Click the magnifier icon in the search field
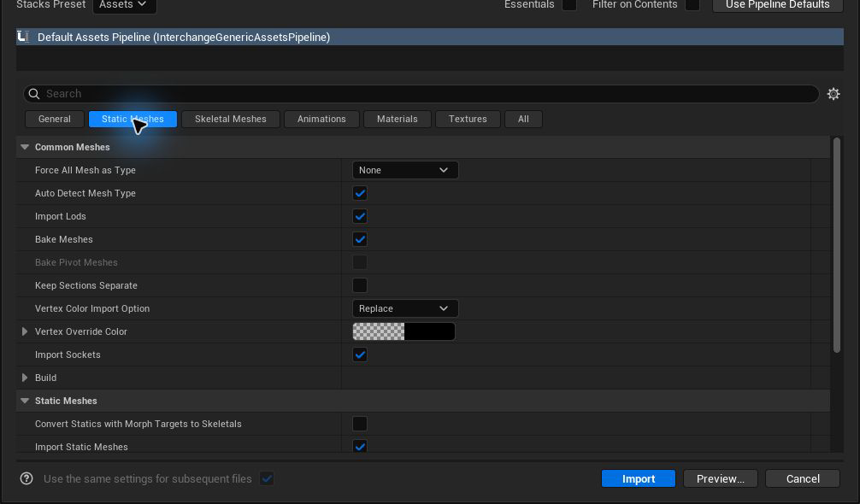The height and width of the screenshot is (504, 860). (x=34, y=94)
